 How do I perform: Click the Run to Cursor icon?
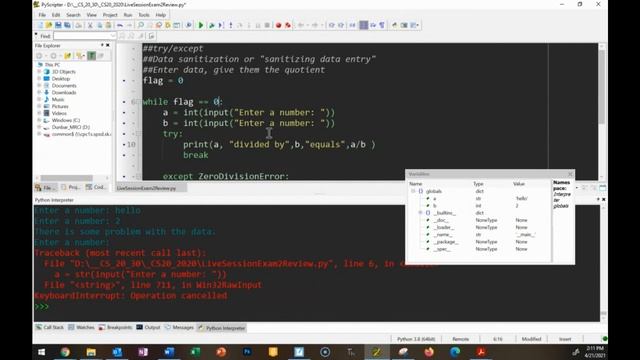221,25
